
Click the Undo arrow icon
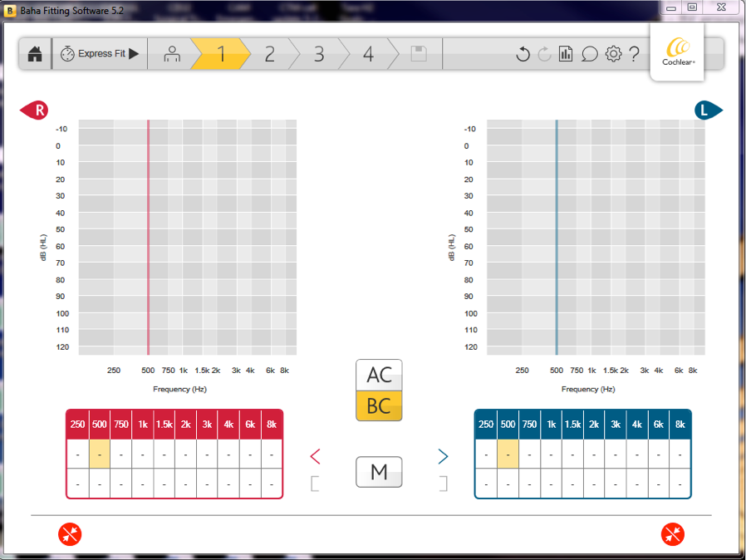(x=523, y=54)
